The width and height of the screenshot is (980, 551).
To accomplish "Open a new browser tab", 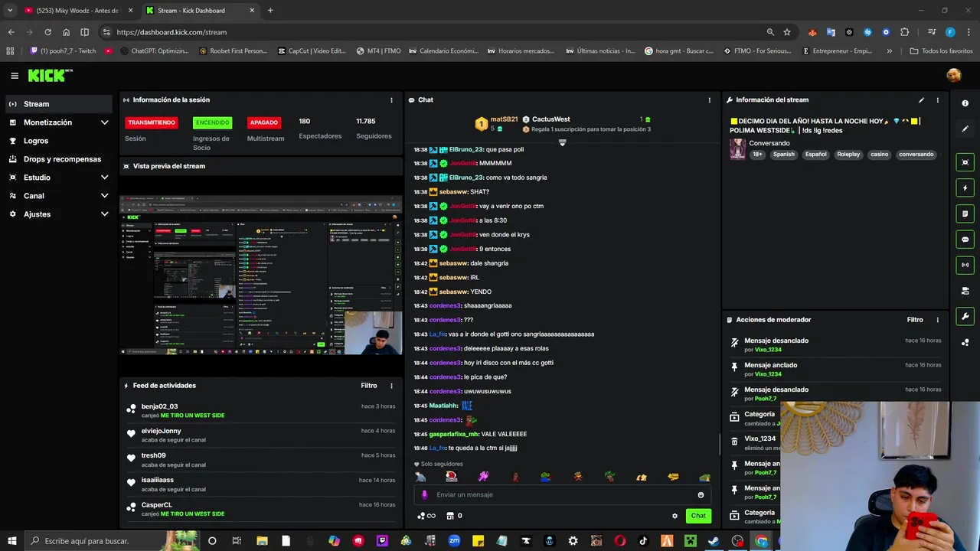I will click(270, 11).
